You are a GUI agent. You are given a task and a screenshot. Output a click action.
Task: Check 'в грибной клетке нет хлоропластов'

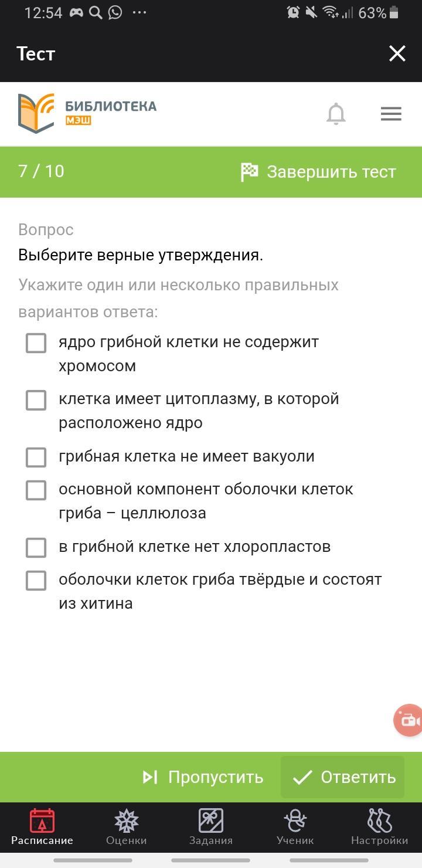(x=36, y=547)
